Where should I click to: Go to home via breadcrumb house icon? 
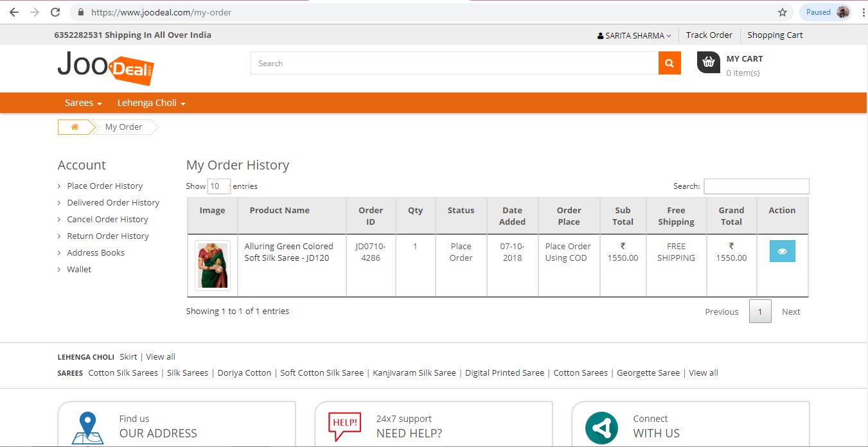75,127
